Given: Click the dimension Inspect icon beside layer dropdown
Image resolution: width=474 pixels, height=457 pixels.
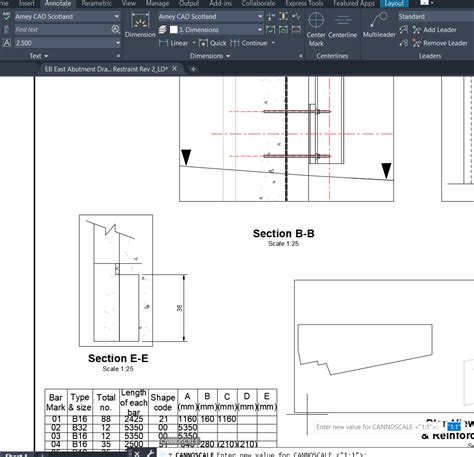Looking at the screenshot, I should [x=271, y=30].
